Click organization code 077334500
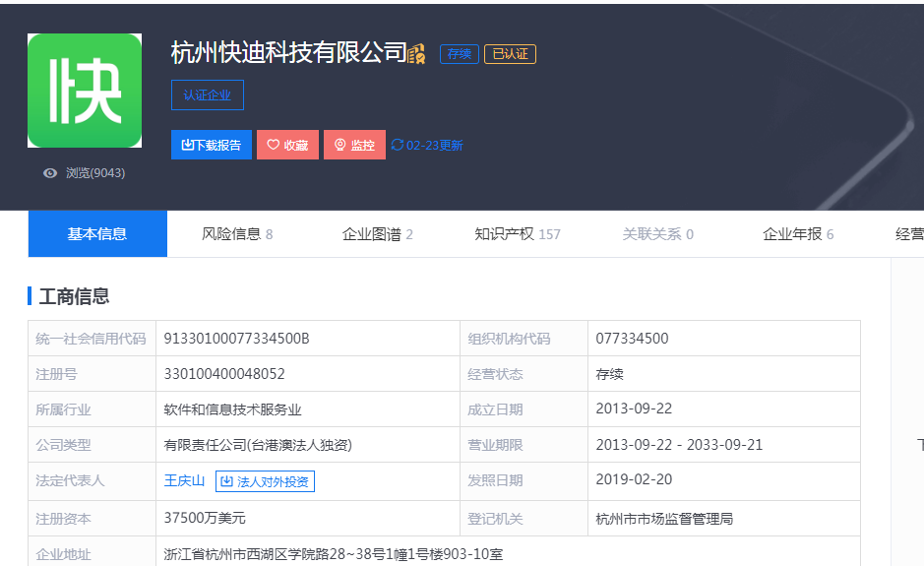Screen dimensions: 924x566 click(x=632, y=339)
